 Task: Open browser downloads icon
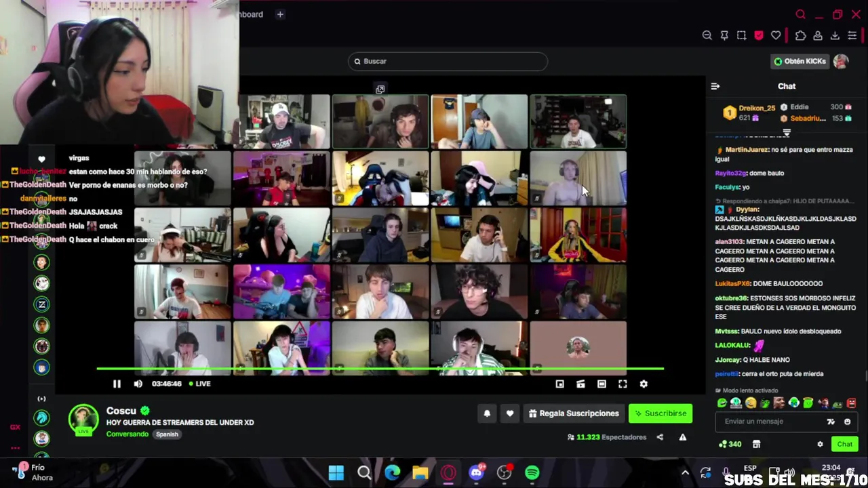(x=835, y=36)
